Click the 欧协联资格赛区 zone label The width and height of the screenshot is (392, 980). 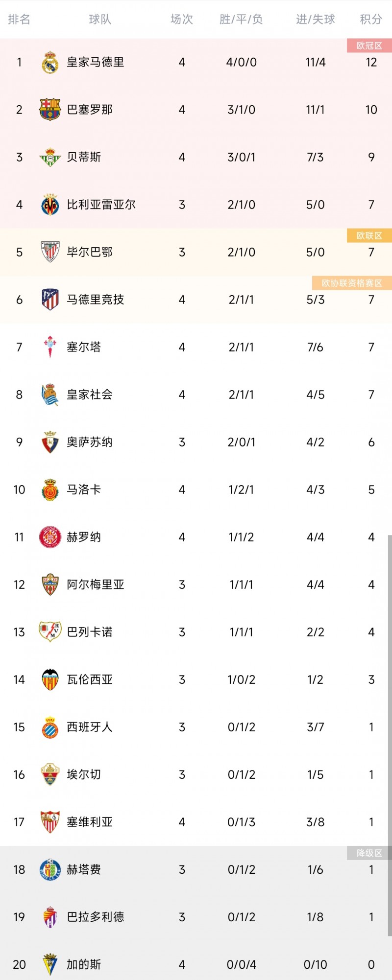tap(351, 283)
